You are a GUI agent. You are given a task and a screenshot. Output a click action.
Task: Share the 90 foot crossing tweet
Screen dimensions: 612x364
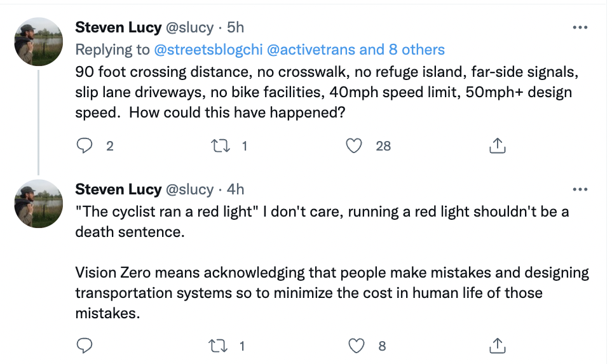click(x=497, y=145)
